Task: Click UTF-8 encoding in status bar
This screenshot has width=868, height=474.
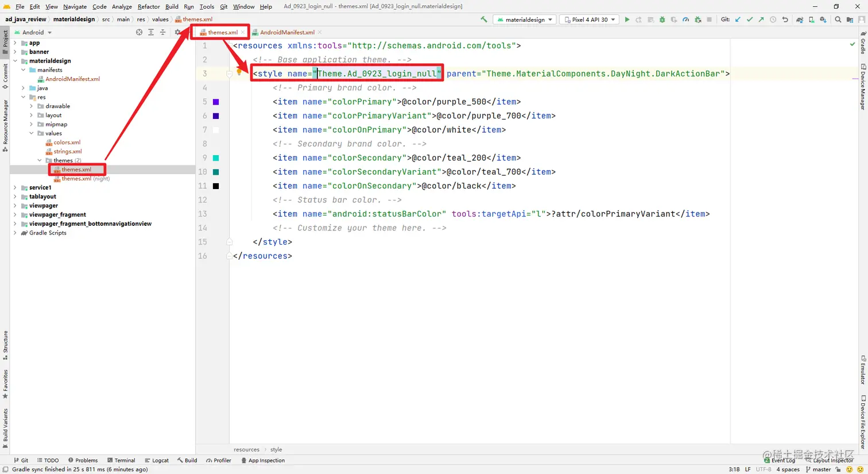Action: click(764, 469)
